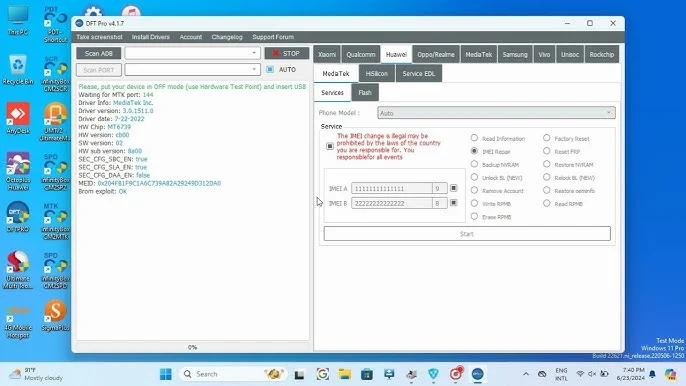Launch InfinityBox CM2MTK desktop shortcut
The image size is (686, 386).
click(55, 221)
